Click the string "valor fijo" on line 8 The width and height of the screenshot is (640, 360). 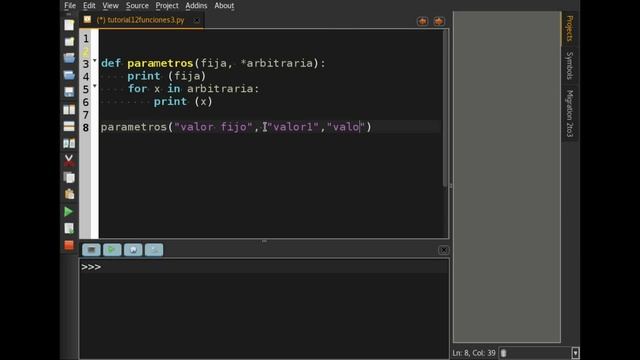[x=213, y=127]
